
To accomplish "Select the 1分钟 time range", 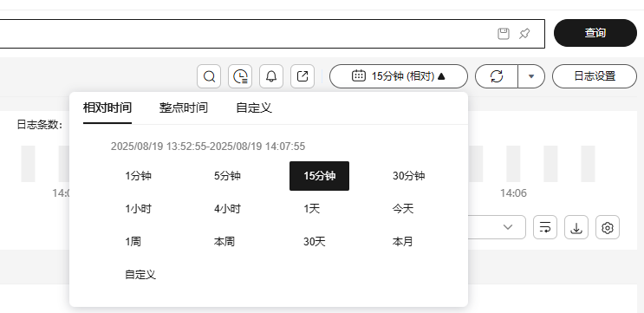I will pyautogui.click(x=139, y=176).
